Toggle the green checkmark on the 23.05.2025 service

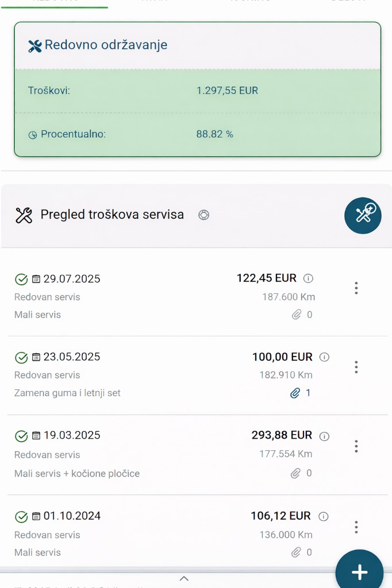coord(21,357)
